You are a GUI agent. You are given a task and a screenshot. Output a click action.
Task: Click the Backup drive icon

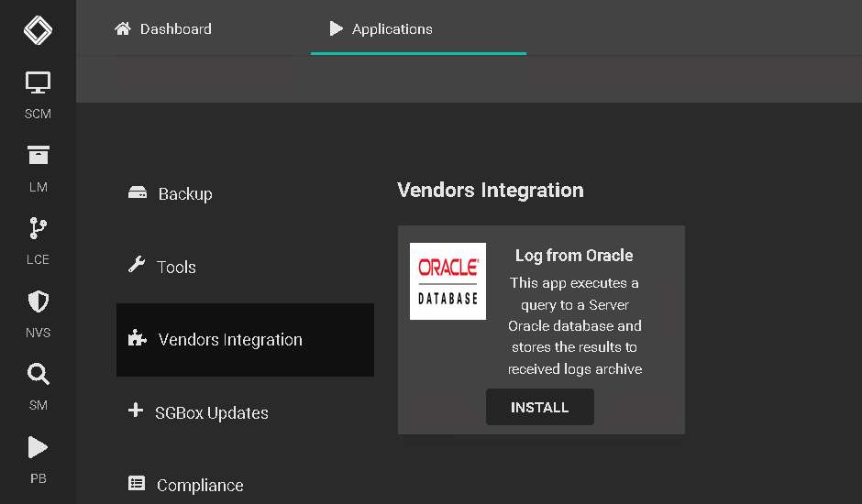click(138, 192)
